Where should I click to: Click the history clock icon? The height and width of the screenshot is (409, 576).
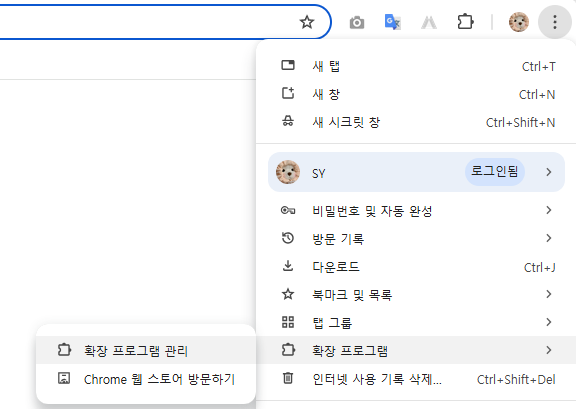288,238
